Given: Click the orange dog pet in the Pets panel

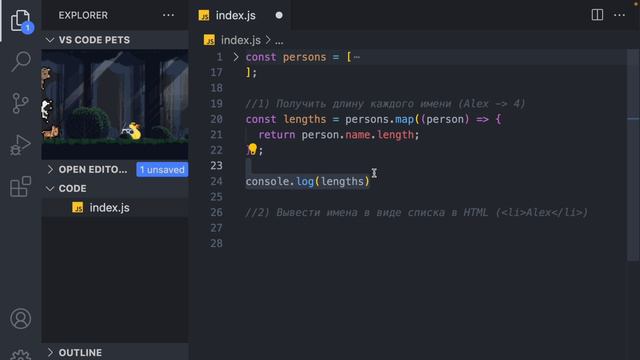Looking at the screenshot, I should [x=51, y=133].
